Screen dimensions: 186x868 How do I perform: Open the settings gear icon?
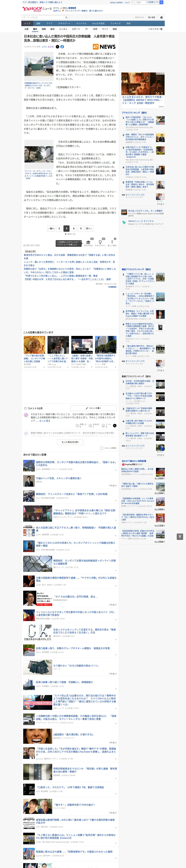point(161,18)
